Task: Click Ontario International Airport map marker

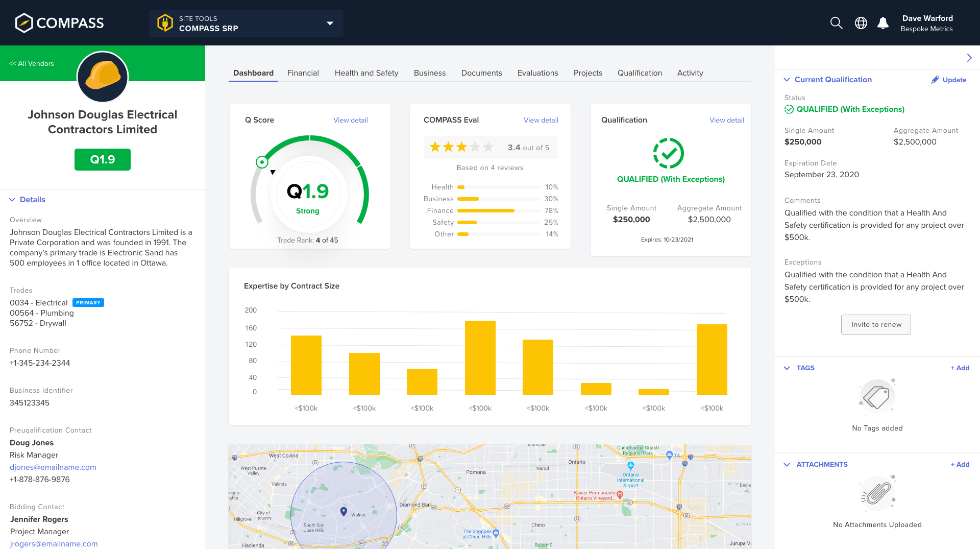Action: pos(631,466)
